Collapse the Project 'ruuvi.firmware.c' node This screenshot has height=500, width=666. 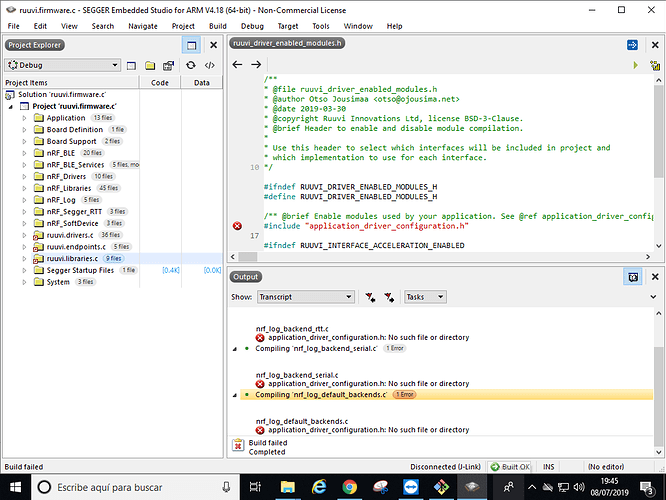tap(11, 107)
